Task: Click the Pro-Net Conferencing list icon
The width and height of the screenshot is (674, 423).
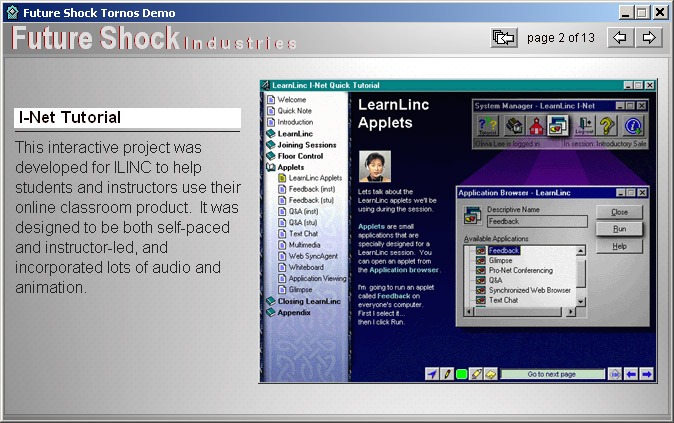Action: click(481, 270)
